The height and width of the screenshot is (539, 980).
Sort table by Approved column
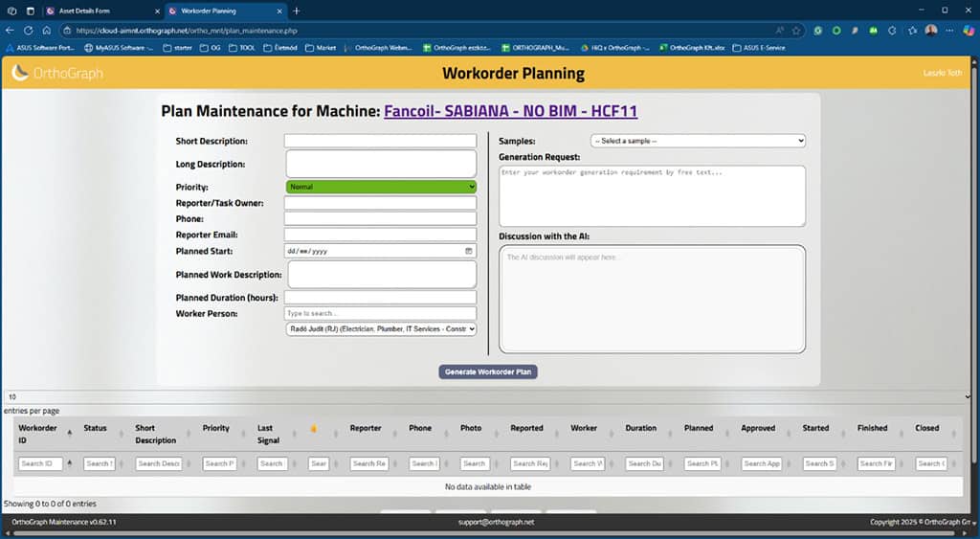coord(758,428)
